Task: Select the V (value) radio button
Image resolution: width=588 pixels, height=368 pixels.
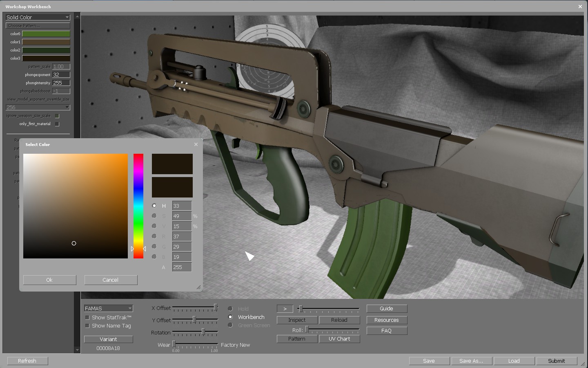Action: [x=154, y=226]
